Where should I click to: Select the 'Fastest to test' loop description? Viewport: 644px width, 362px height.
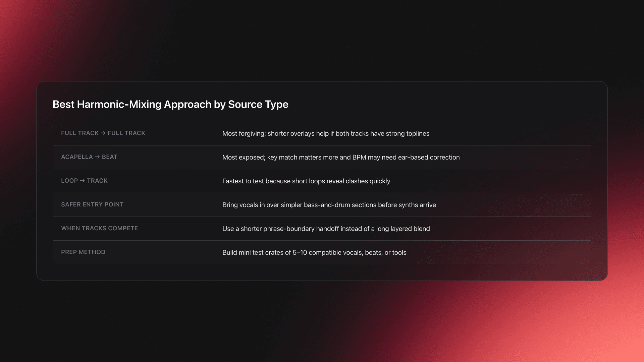306,181
